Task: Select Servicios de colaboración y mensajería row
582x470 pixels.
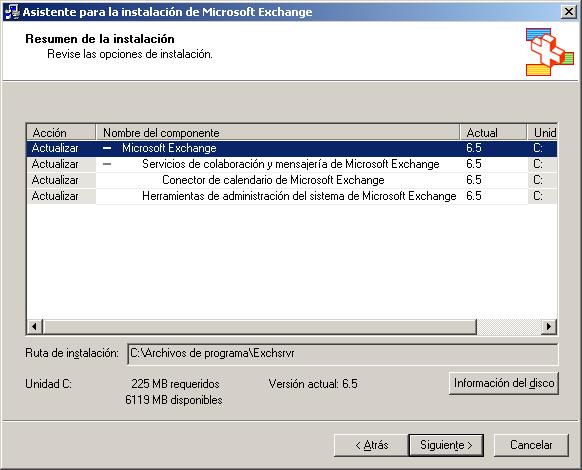Action: [292, 164]
